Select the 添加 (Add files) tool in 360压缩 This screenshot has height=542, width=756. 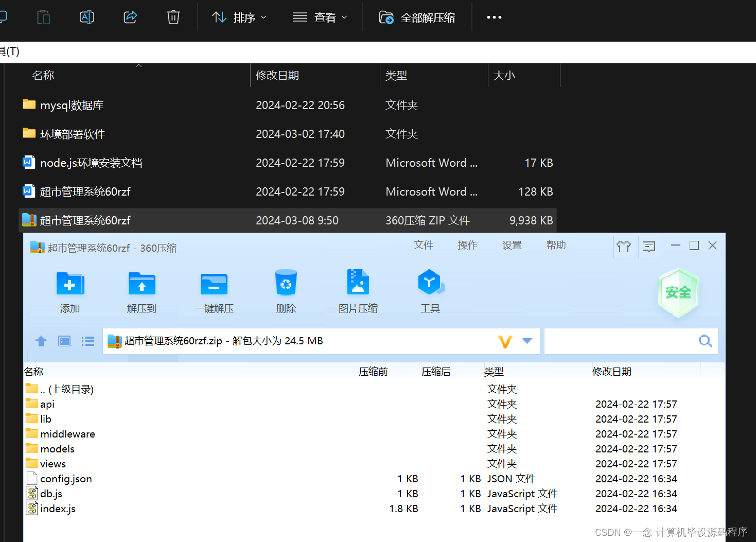tap(69, 291)
